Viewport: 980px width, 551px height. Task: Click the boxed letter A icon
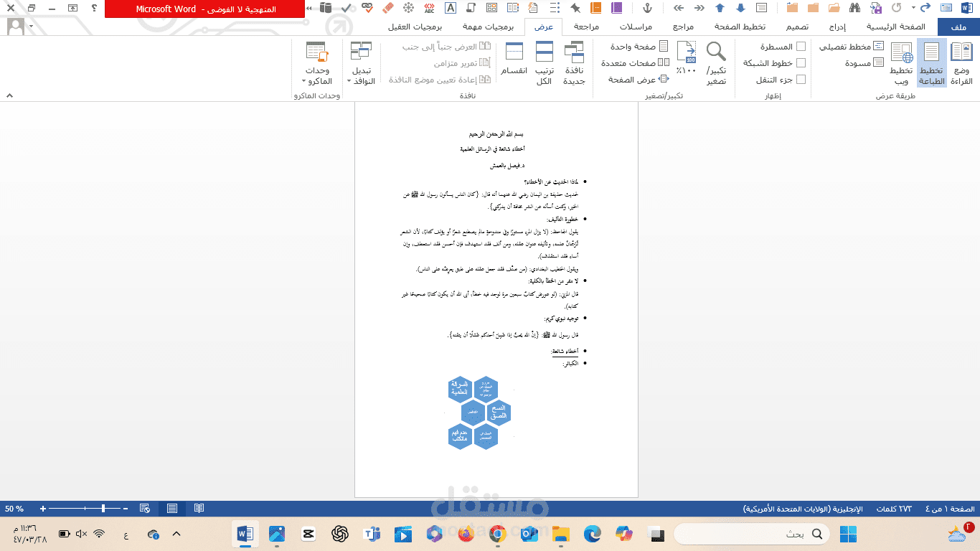pyautogui.click(x=451, y=8)
